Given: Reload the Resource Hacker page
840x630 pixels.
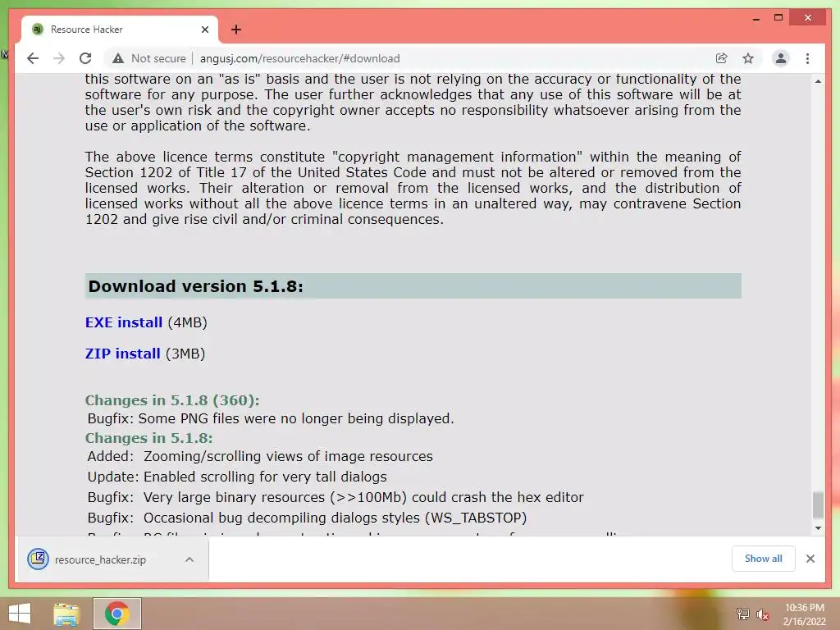Looking at the screenshot, I should click(85, 58).
